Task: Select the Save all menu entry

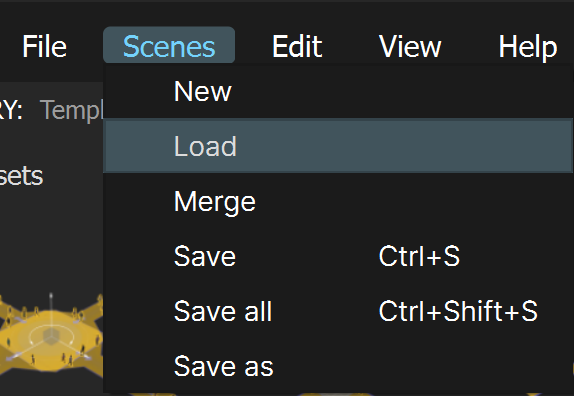Action: (x=338, y=311)
